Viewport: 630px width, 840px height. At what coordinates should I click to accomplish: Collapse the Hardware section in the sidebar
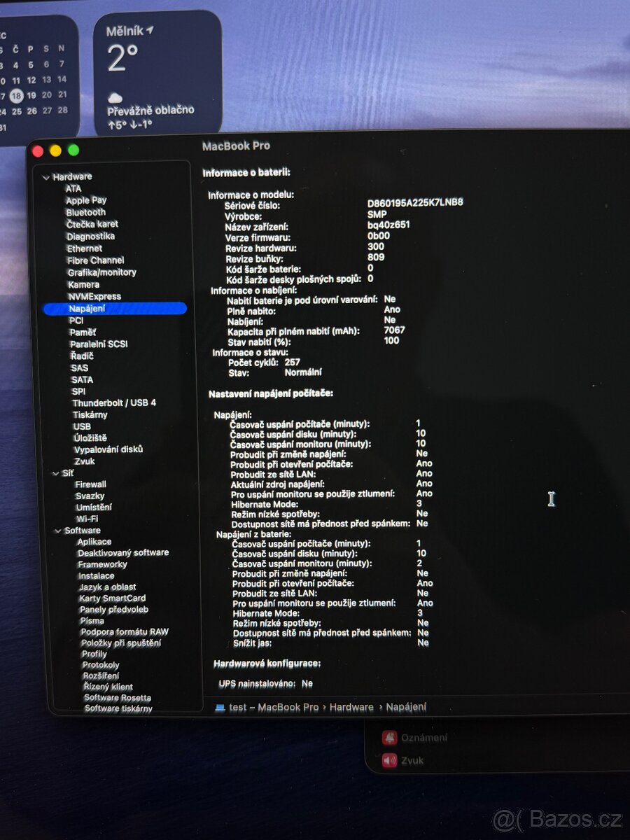[45, 176]
